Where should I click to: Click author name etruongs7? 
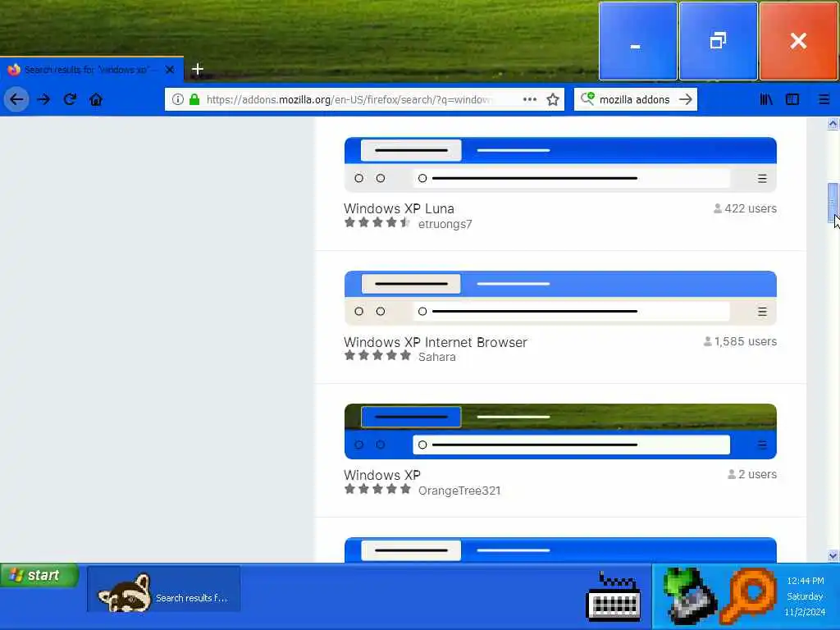pos(445,224)
